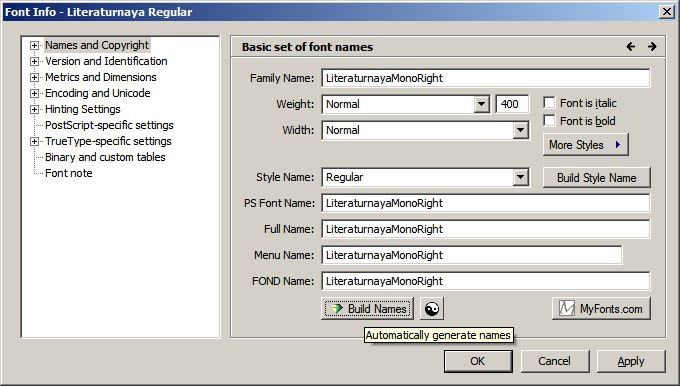Viewport: 680px width, 386px height.
Task: Select Hinting Settings in tree
Action: click(x=83, y=109)
